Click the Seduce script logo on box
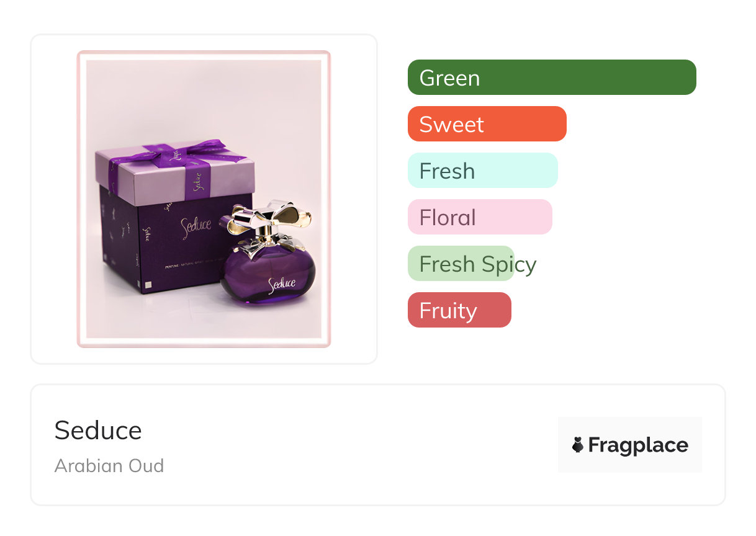Image resolution: width=756 pixels, height=536 pixels. (197, 225)
